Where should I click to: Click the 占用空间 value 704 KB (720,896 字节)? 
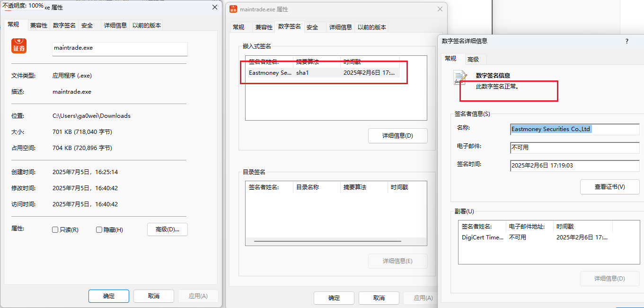pyautogui.click(x=82, y=148)
